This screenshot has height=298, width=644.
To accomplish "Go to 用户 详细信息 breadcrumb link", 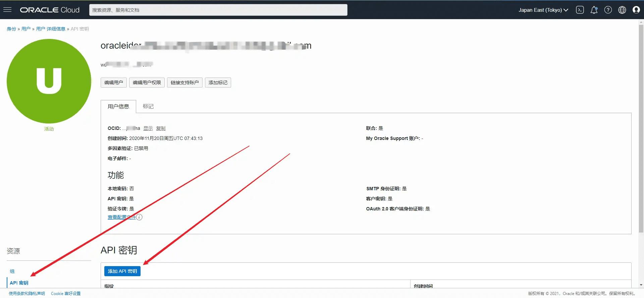I will (x=51, y=29).
